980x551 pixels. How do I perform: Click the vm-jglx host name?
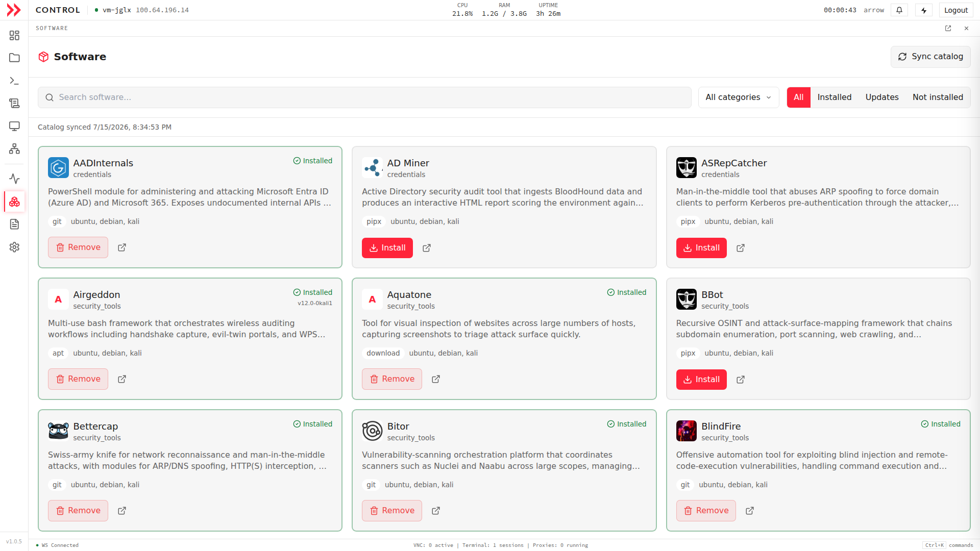(117, 10)
